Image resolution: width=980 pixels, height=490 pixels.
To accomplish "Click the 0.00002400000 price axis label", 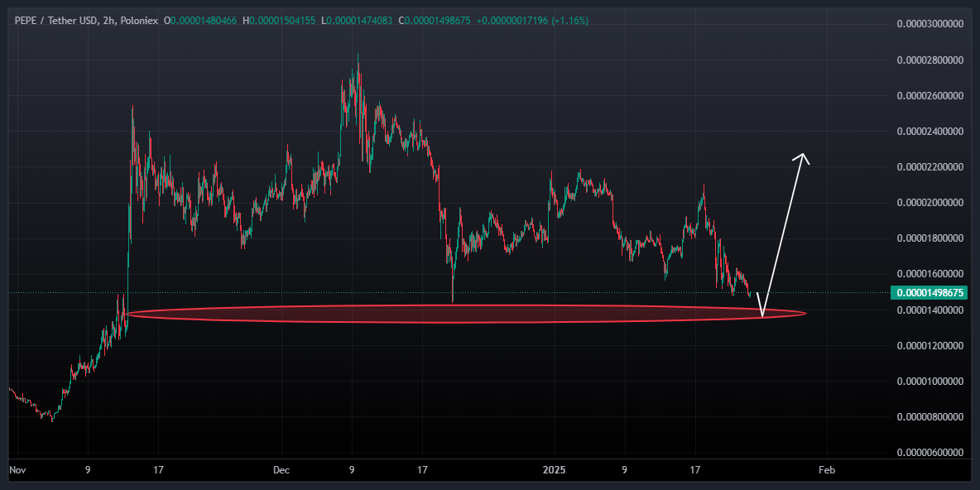I will (929, 132).
